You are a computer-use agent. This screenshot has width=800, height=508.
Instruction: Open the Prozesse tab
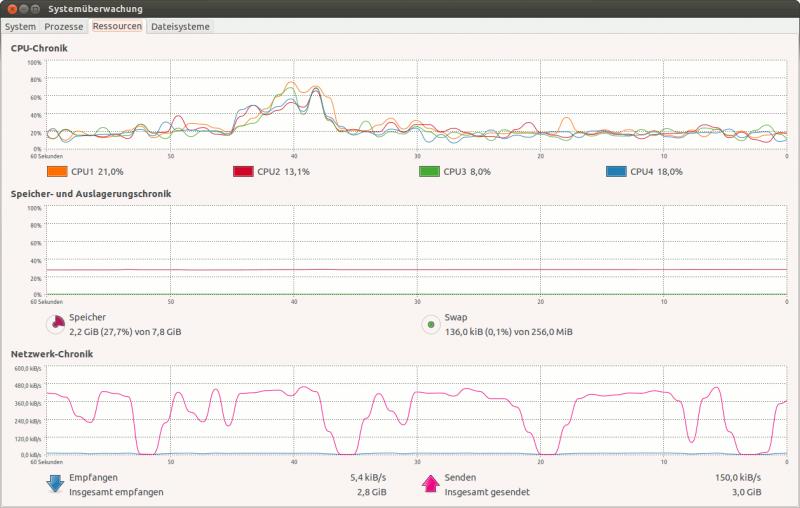pyautogui.click(x=64, y=27)
